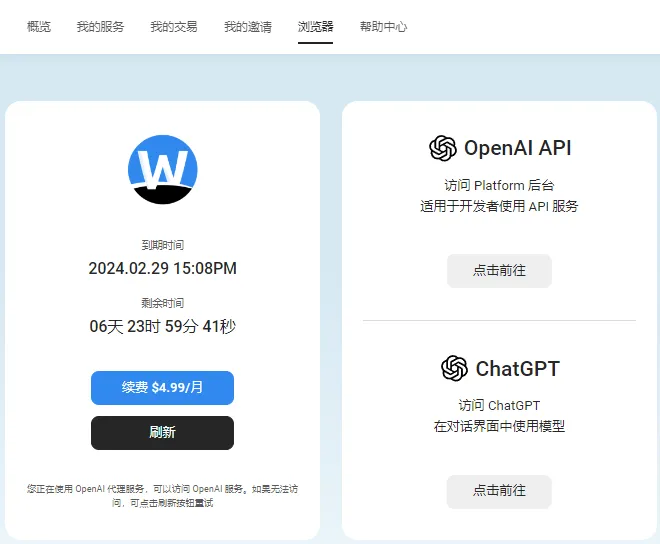This screenshot has width=660, height=544.
Task: Click the OpenAI API heading text
Action: (x=517, y=149)
